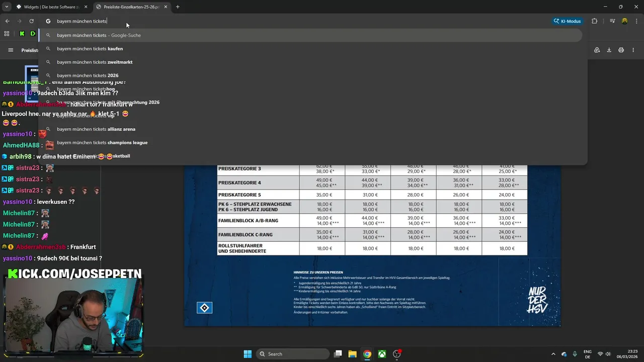Click the FAMILIENBLOCK A/B-RANG row label
The height and width of the screenshot is (362, 644).
pyautogui.click(x=248, y=221)
